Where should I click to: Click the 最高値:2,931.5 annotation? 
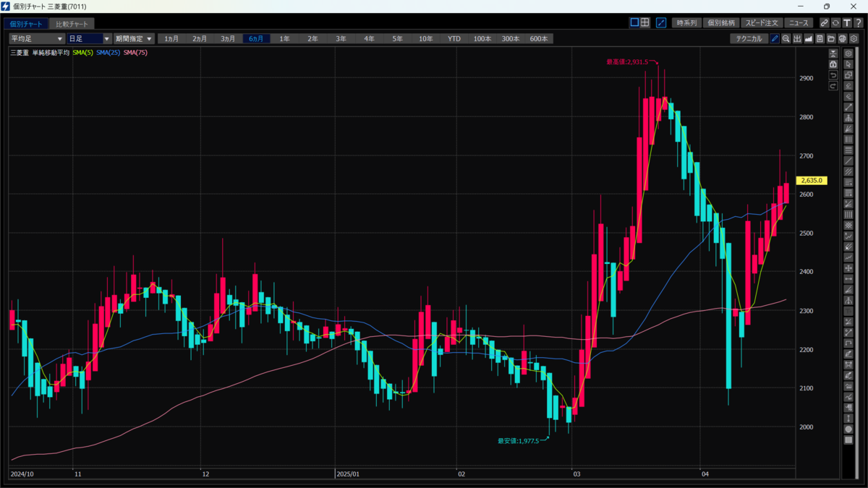point(626,62)
